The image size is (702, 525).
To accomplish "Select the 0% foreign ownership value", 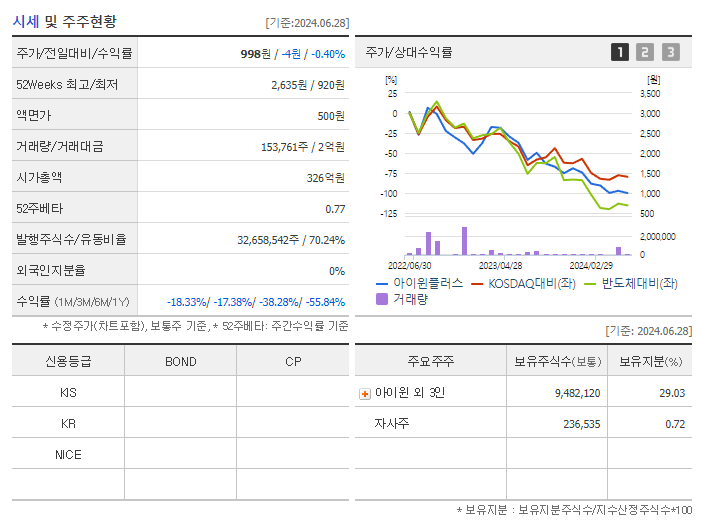I will coord(337,271).
